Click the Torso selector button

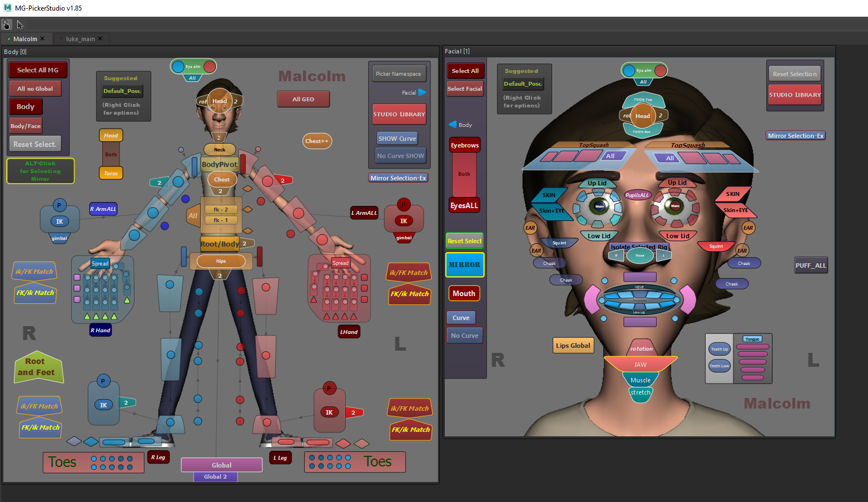click(x=111, y=173)
